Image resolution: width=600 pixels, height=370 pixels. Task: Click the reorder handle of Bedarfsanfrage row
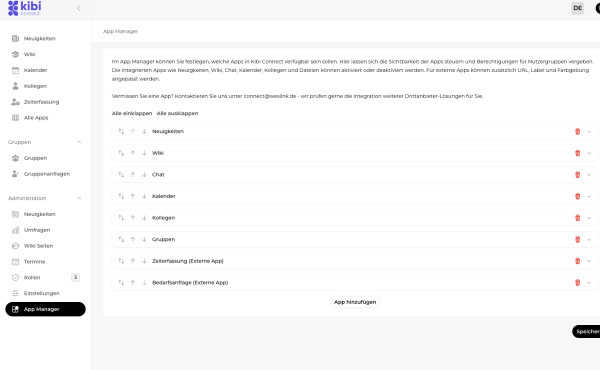click(121, 283)
